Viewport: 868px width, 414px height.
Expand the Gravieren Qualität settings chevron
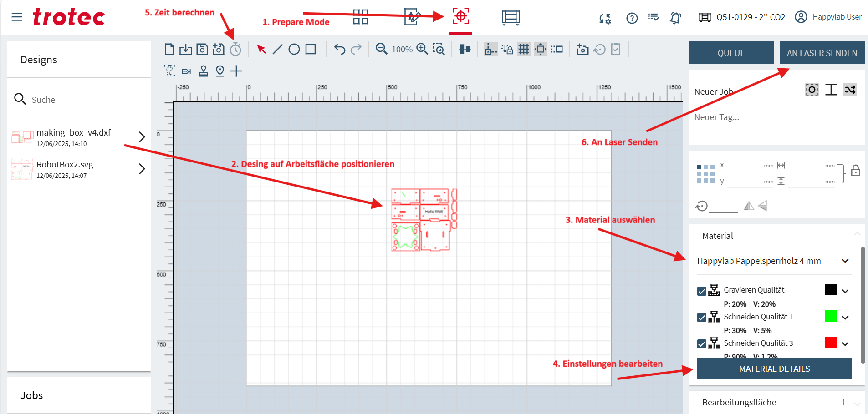(845, 291)
